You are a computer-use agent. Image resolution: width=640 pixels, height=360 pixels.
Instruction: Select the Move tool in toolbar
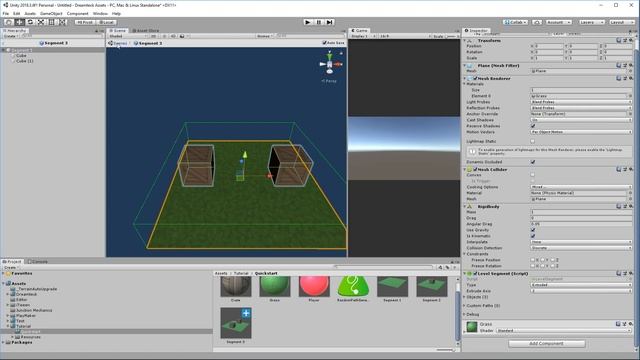(19, 22)
